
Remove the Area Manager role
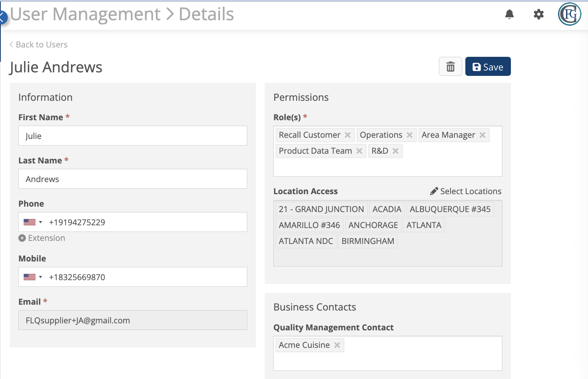tap(482, 135)
